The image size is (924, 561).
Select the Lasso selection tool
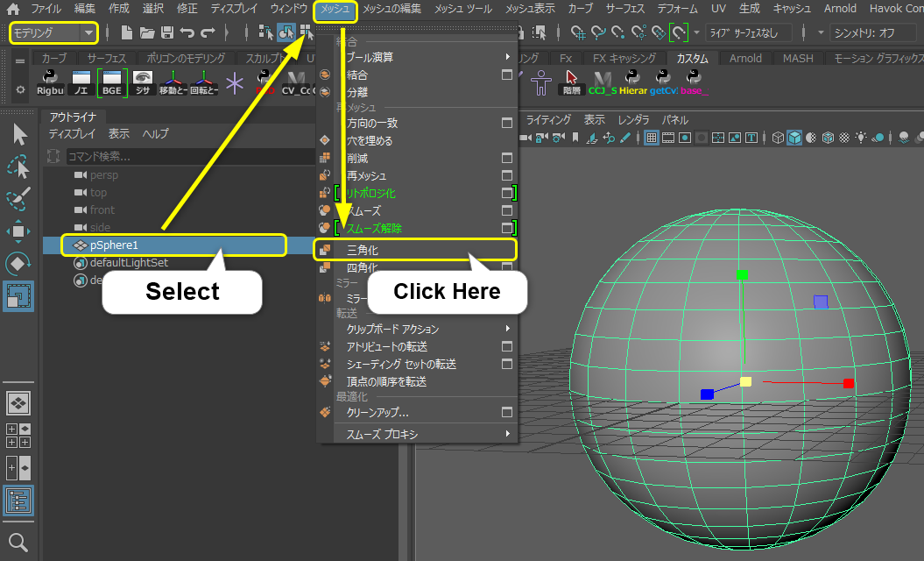[x=18, y=167]
